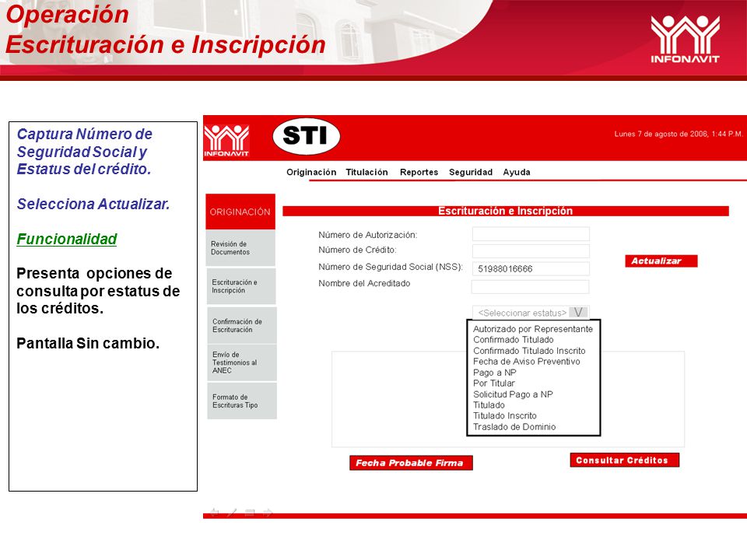This screenshot has width=747, height=560.
Task: Open Formato de Escrituras Tipo
Action: point(242,401)
